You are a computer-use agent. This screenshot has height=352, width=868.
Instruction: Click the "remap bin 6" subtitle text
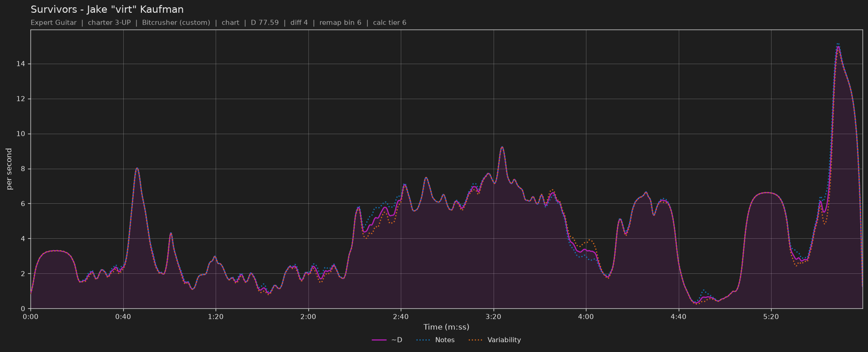pyautogui.click(x=340, y=23)
